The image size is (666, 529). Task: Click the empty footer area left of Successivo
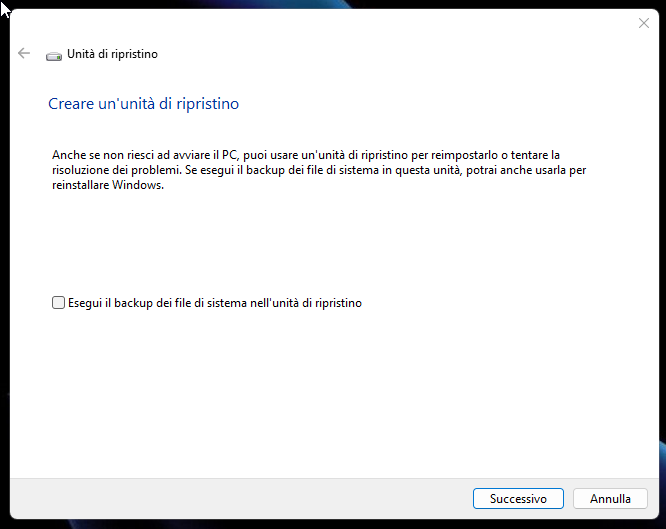click(250, 498)
